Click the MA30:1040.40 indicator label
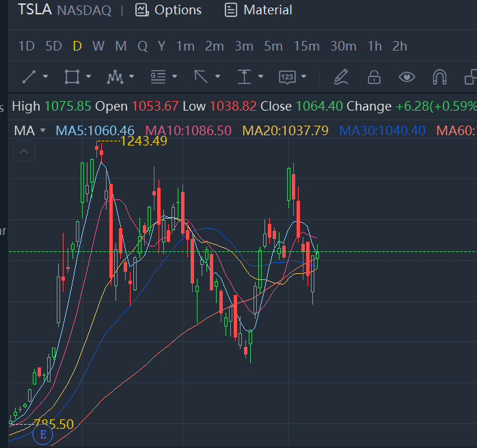Screen dimensions: 477x448 click(x=383, y=130)
